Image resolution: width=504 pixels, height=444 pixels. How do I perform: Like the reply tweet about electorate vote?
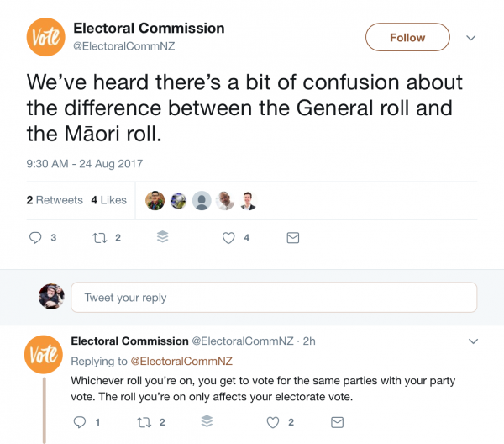pyautogui.click(x=272, y=421)
